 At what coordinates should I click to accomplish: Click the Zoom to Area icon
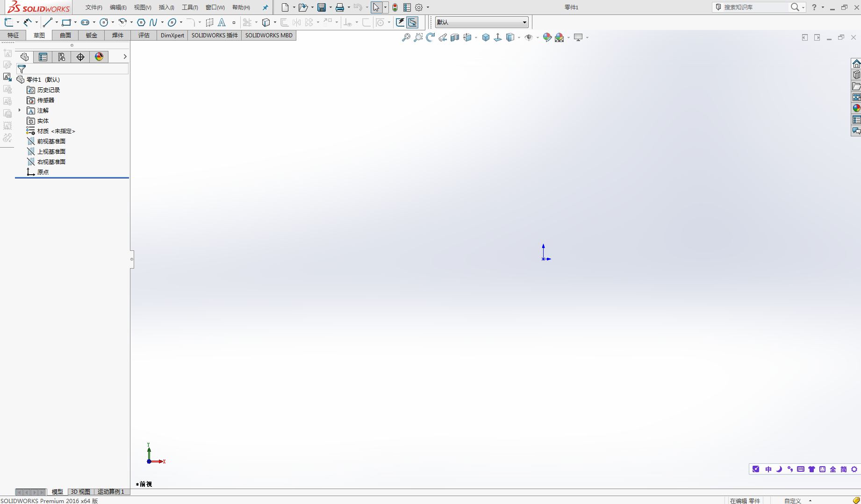418,37
